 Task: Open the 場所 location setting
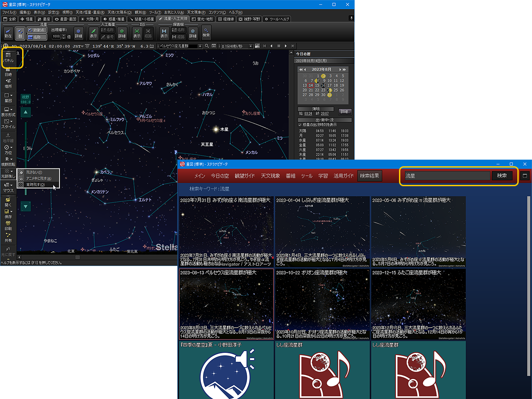coord(8,84)
